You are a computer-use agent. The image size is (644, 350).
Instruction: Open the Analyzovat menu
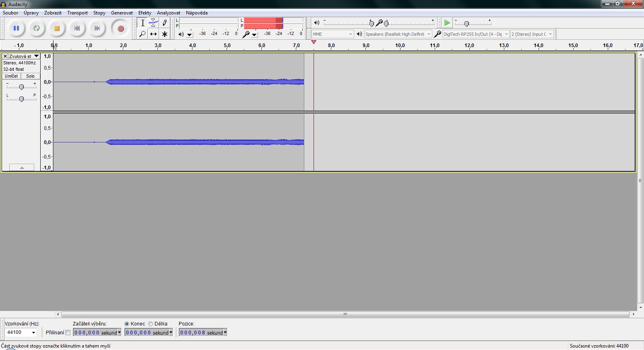pyautogui.click(x=169, y=13)
